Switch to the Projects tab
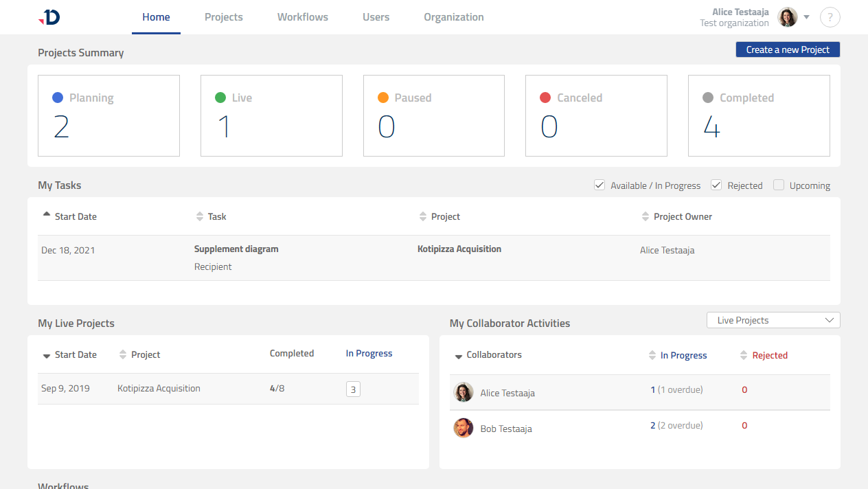This screenshot has width=868, height=489. click(223, 17)
